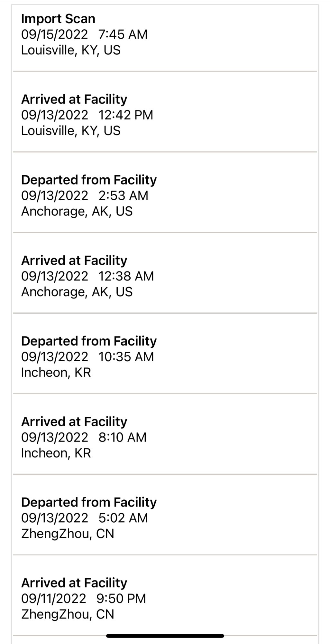Tap the home indicator bar at the bottom
The height and width of the screenshot is (644, 330).
click(x=165, y=636)
